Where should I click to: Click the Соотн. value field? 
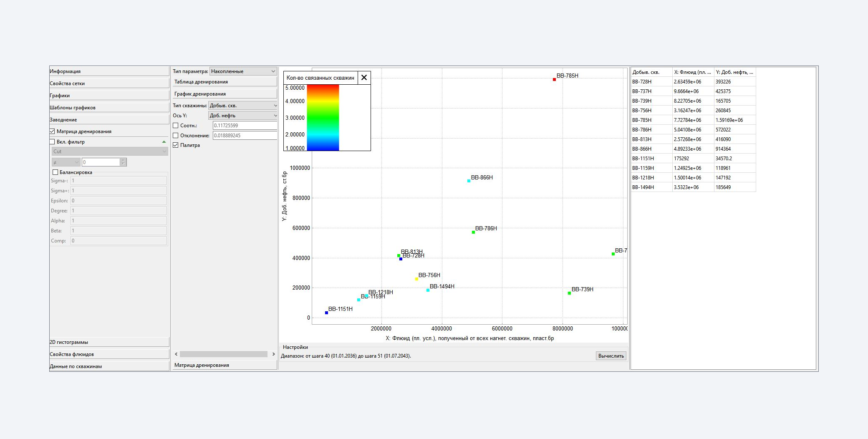pyautogui.click(x=245, y=126)
